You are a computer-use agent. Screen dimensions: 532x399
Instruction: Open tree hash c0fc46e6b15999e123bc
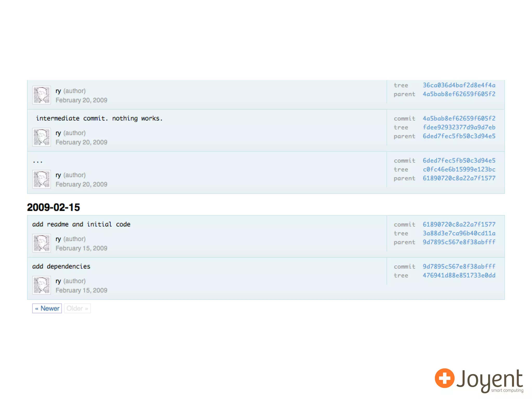(x=459, y=169)
